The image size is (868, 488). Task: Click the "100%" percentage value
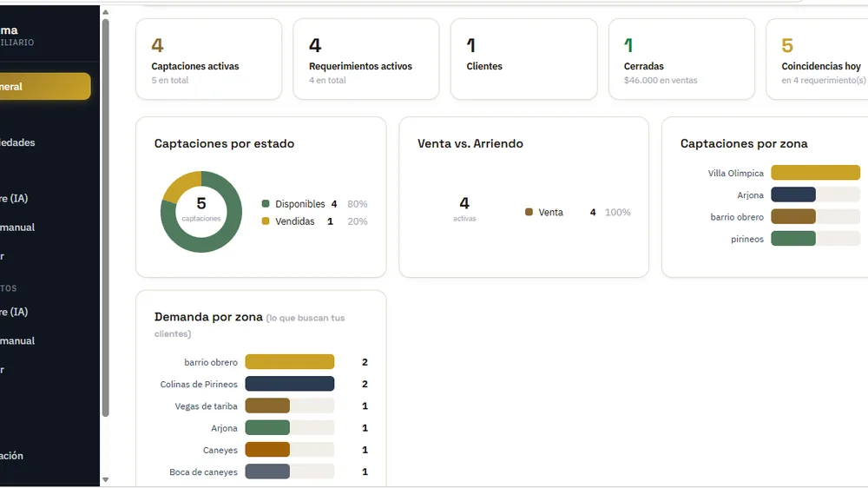[618, 212]
